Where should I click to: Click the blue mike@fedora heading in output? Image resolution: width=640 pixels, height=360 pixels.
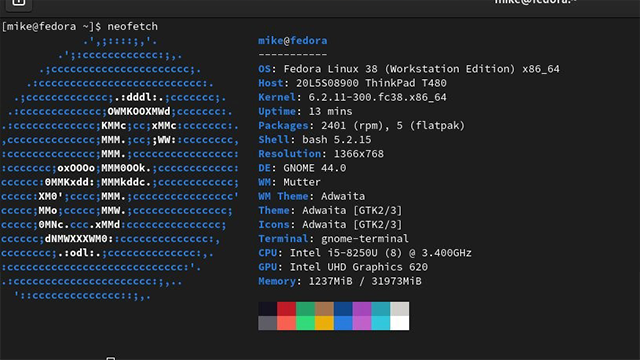tap(293, 41)
